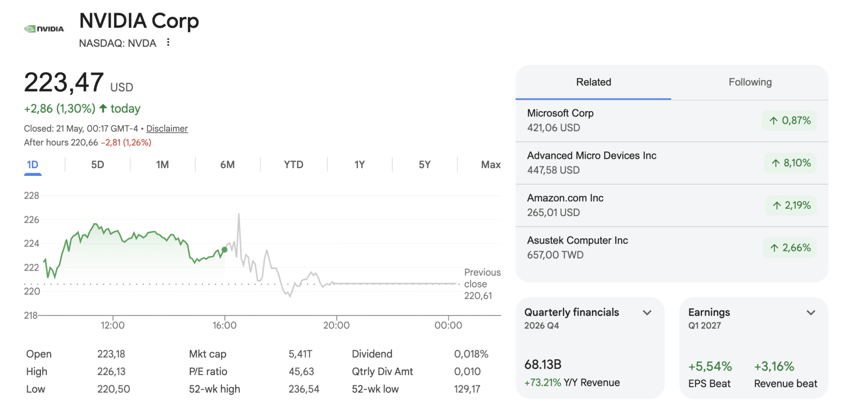Select the 1Y chart range
This screenshot has width=868, height=416.
pos(359,165)
